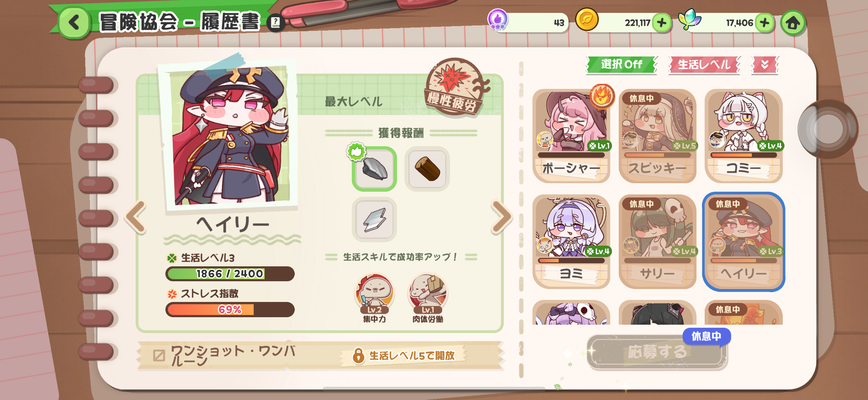Select the コミー character card
Image resolution: width=868 pixels, height=400 pixels.
click(744, 136)
